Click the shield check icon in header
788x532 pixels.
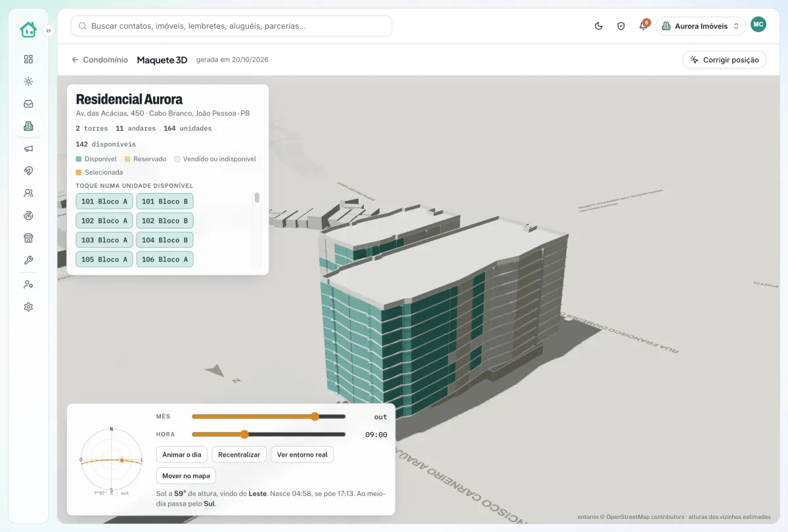pos(621,26)
